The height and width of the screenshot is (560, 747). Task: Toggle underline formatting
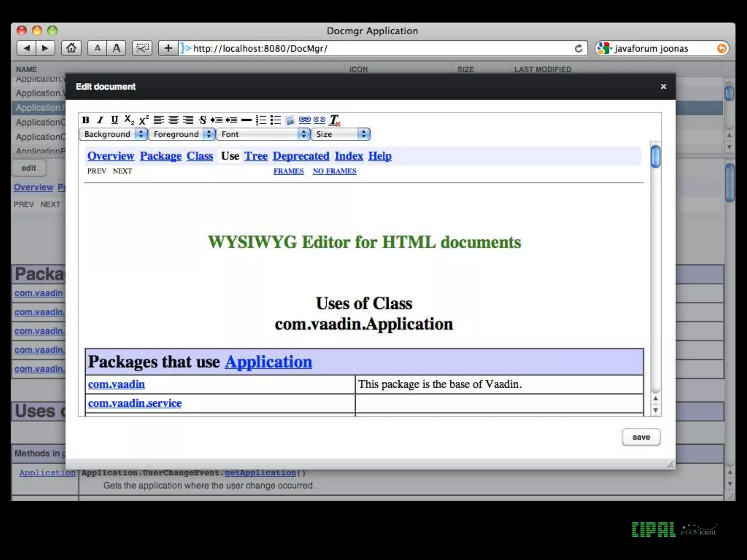tap(115, 120)
